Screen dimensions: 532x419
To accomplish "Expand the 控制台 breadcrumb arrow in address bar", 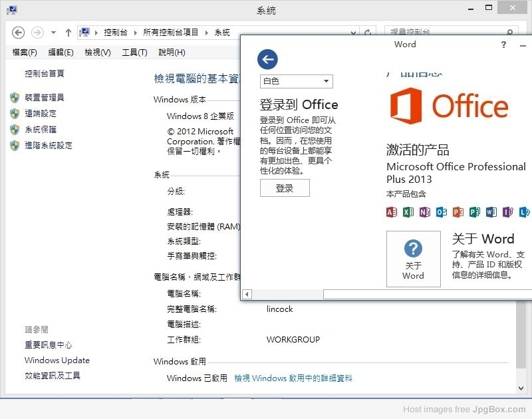I will click(x=134, y=33).
